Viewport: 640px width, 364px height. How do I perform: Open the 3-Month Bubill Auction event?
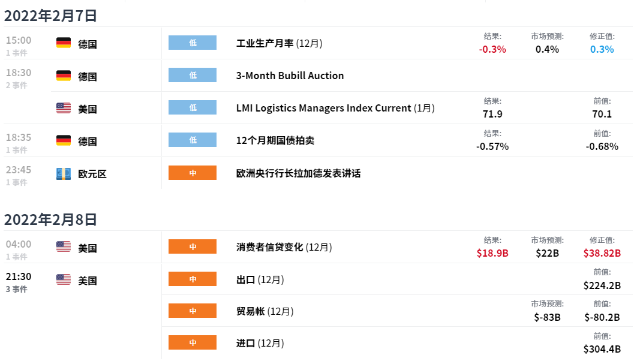click(x=290, y=76)
